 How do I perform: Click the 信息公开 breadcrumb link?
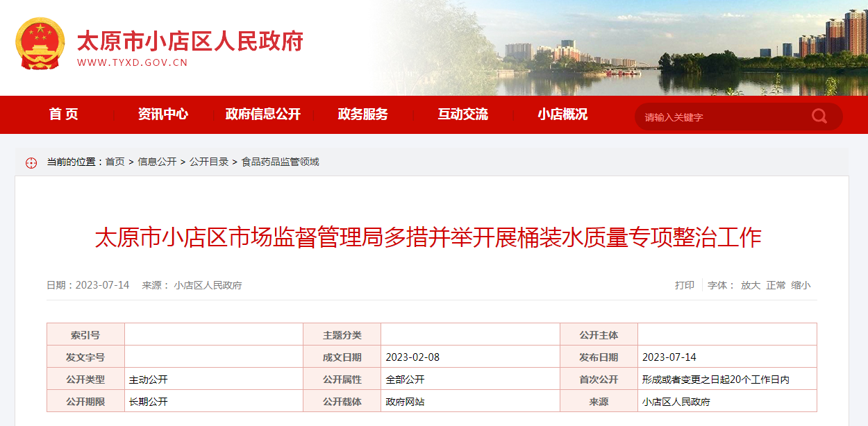click(157, 162)
